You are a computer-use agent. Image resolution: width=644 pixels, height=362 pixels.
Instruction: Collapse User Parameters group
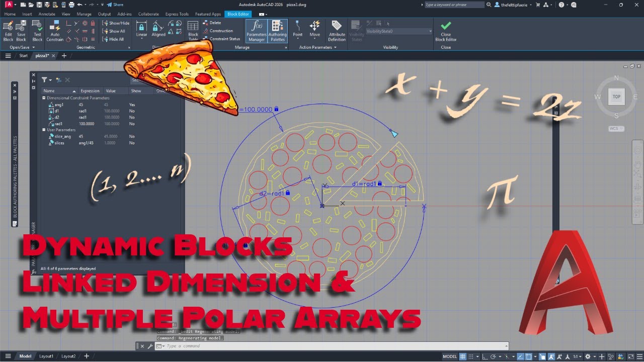click(44, 130)
